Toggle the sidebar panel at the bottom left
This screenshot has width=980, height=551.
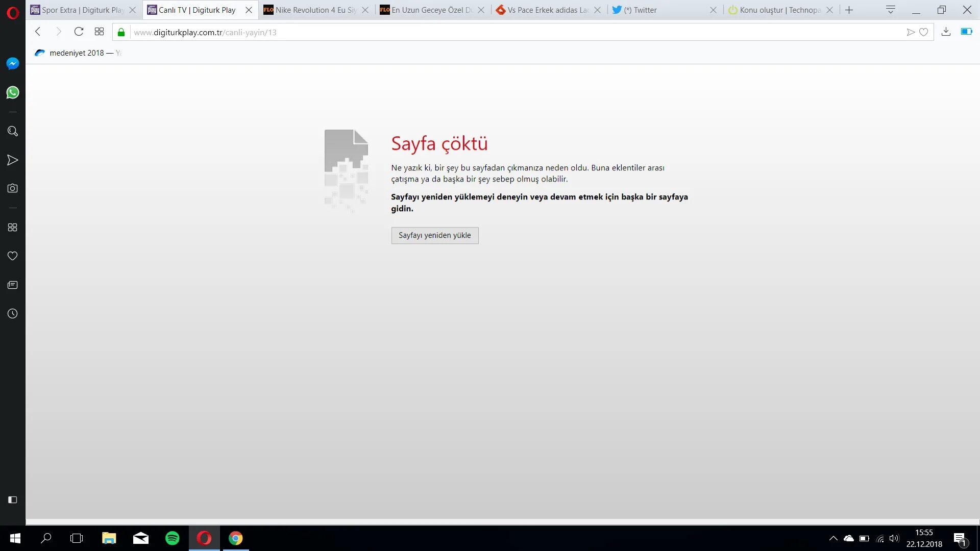tap(13, 499)
